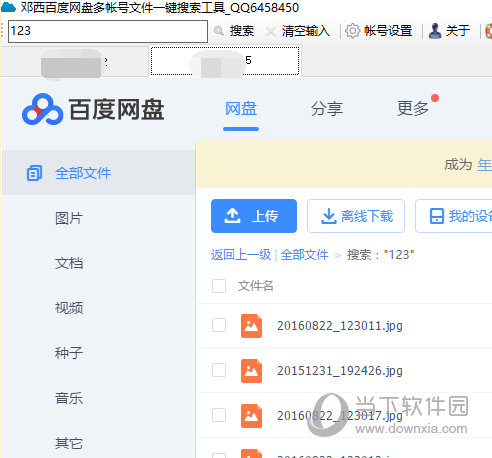The height and width of the screenshot is (458, 492).
Task: Select 视频 in the sidebar
Action: (x=69, y=308)
